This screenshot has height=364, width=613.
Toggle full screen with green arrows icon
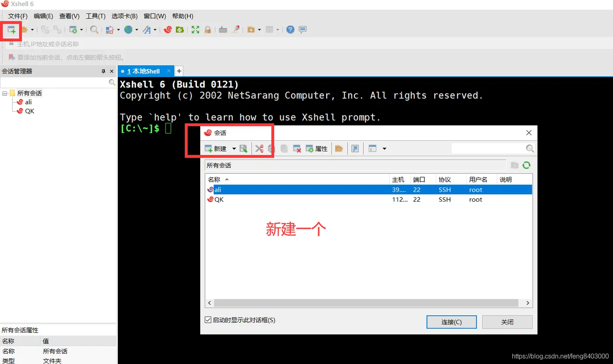click(195, 30)
